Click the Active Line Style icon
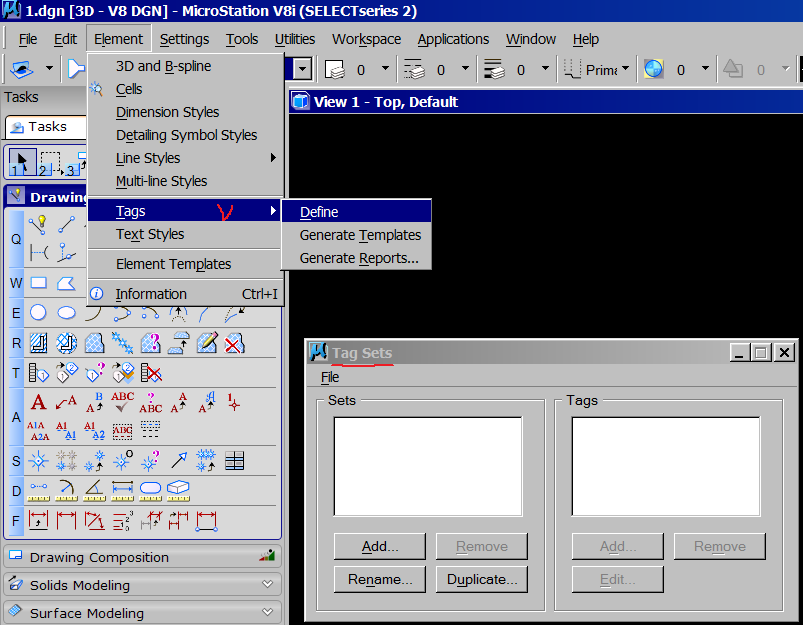 click(414, 69)
